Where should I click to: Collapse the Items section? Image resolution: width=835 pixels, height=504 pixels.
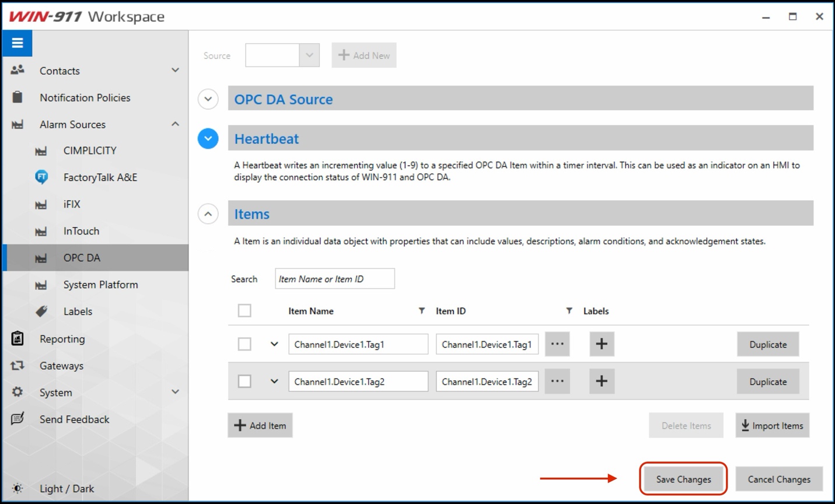click(x=208, y=214)
